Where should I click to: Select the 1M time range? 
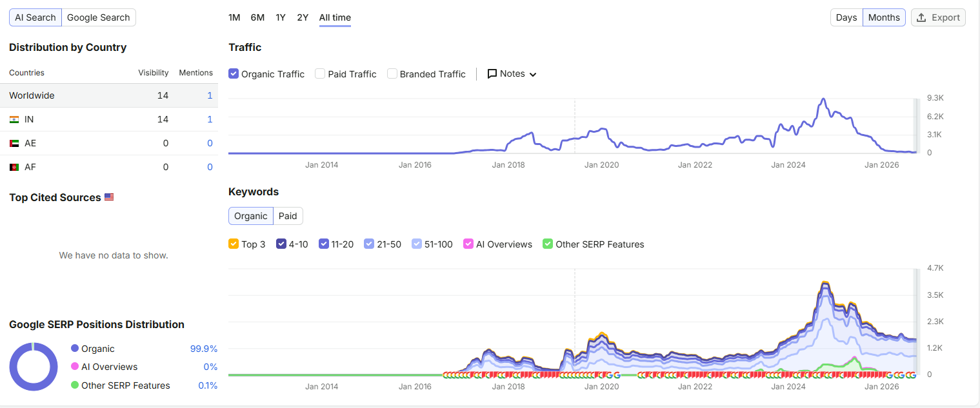(x=234, y=17)
